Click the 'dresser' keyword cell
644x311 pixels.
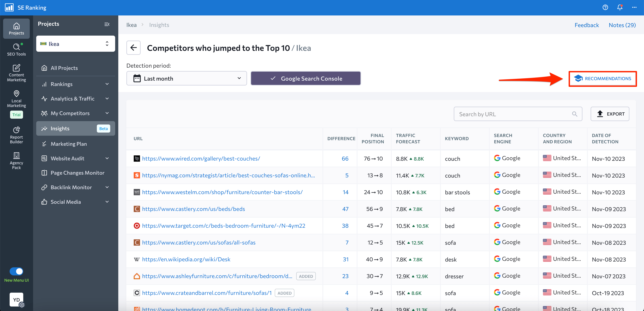point(454,276)
